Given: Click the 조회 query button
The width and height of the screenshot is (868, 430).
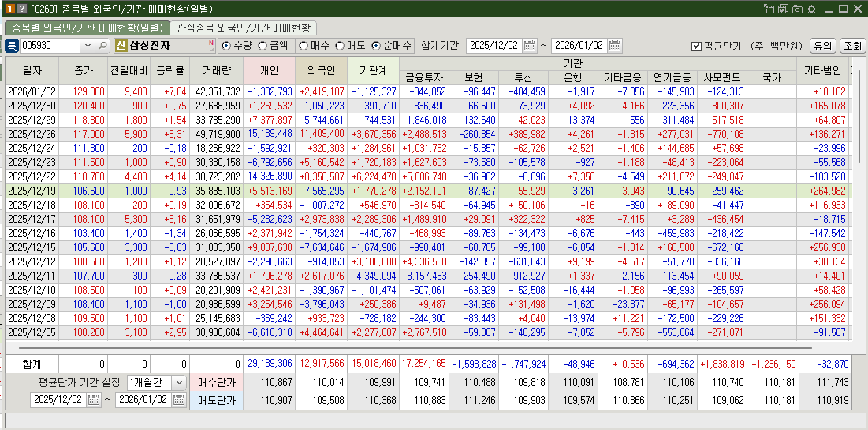Looking at the screenshot, I should [851, 46].
